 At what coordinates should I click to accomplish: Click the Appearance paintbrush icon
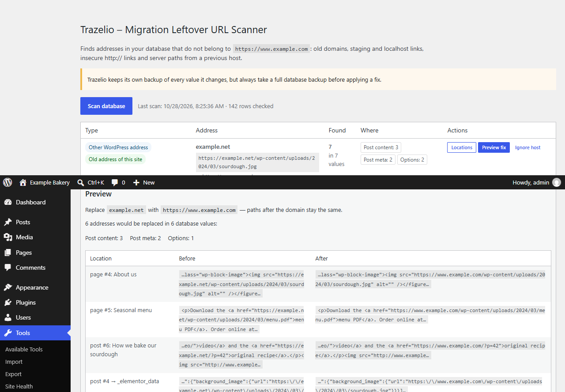click(x=8, y=287)
